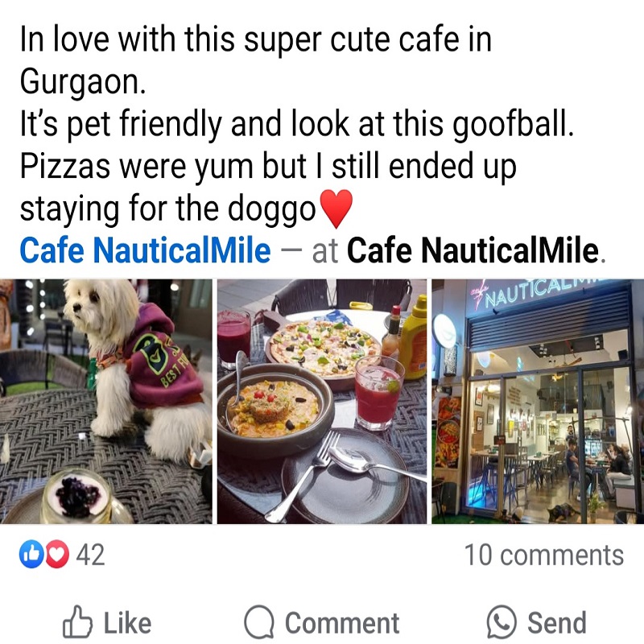644x644 pixels.
Task: Click the post text about Gurgaon cafe
Action: pyautogui.click(x=296, y=124)
